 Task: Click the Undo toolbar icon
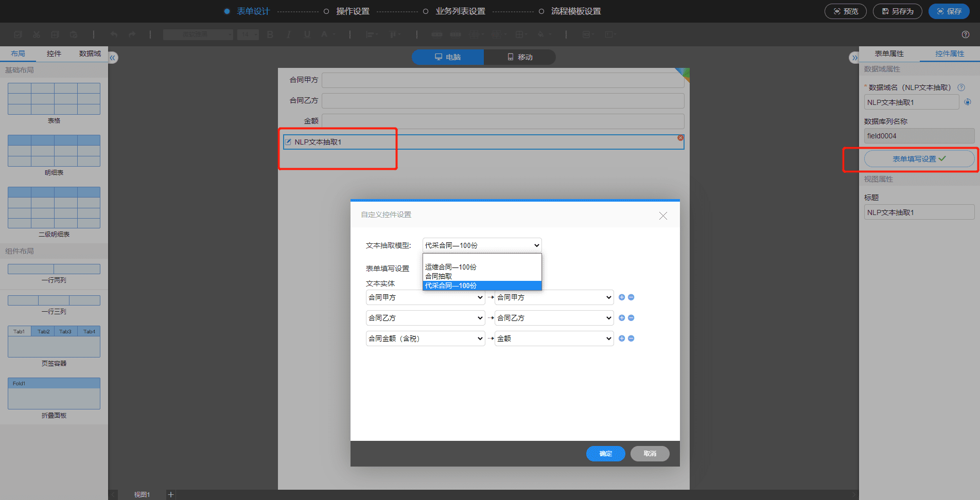coord(114,34)
